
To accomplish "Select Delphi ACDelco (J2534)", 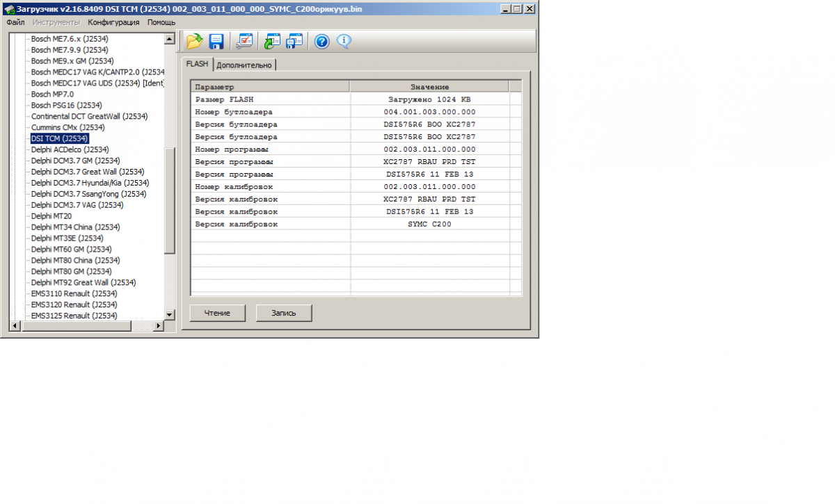I will (70, 149).
